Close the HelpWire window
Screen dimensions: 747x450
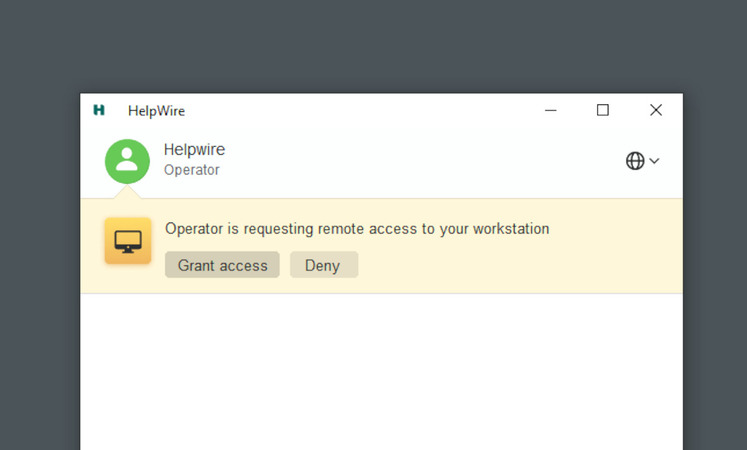click(x=656, y=110)
